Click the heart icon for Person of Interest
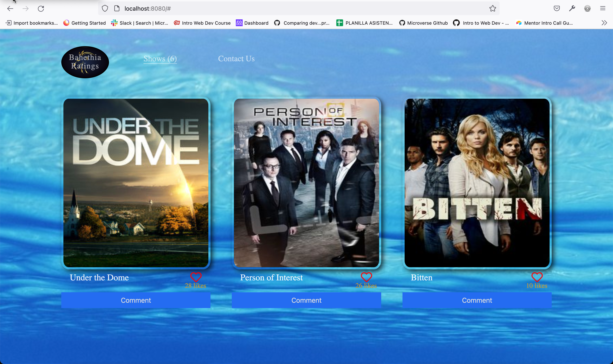 pyautogui.click(x=366, y=277)
